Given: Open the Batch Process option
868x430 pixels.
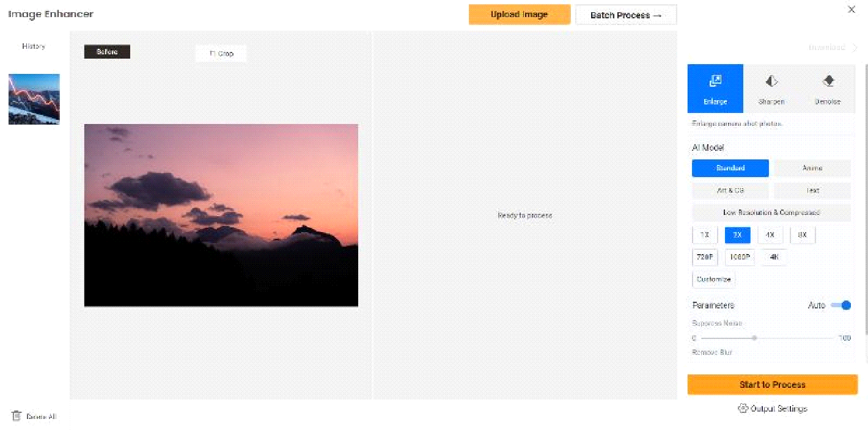Looking at the screenshot, I should (x=626, y=15).
